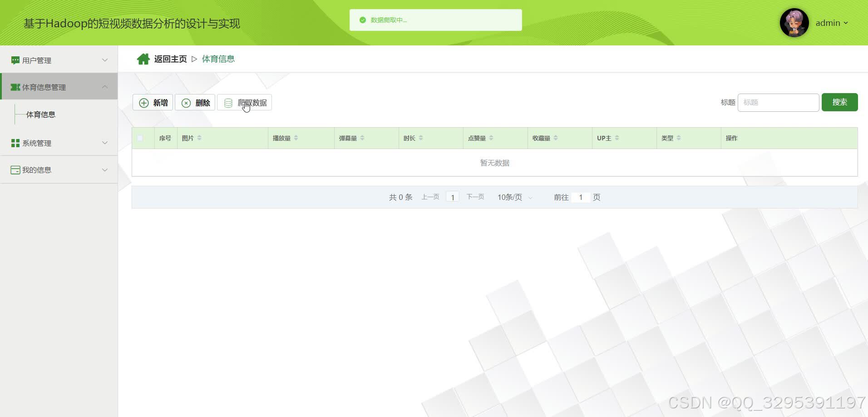The image size is (868, 417).
Task: Collapse the 体育信息管理 menu
Action: [59, 86]
